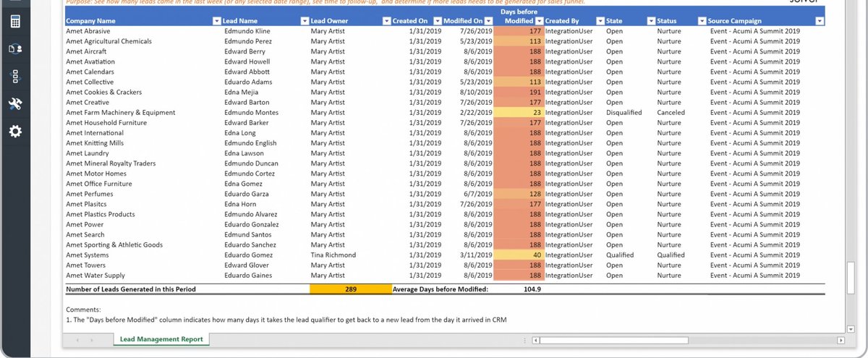
Task: Click the tab bar split handle dots
Action: [x=524, y=339]
